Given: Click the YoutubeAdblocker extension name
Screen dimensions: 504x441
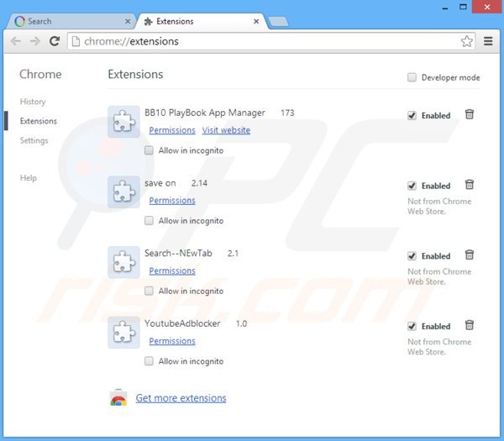Looking at the screenshot, I should coord(182,323).
